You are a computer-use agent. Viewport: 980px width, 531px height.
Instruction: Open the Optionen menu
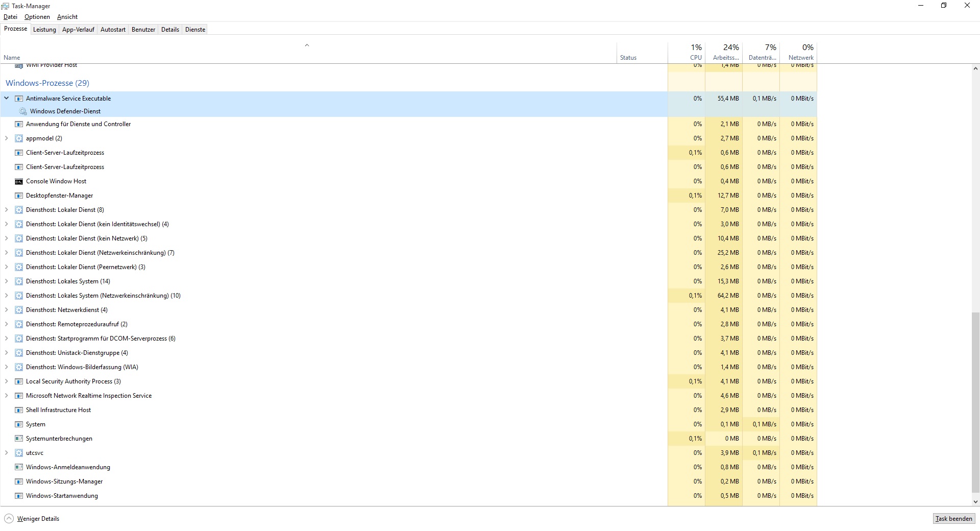(x=37, y=17)
